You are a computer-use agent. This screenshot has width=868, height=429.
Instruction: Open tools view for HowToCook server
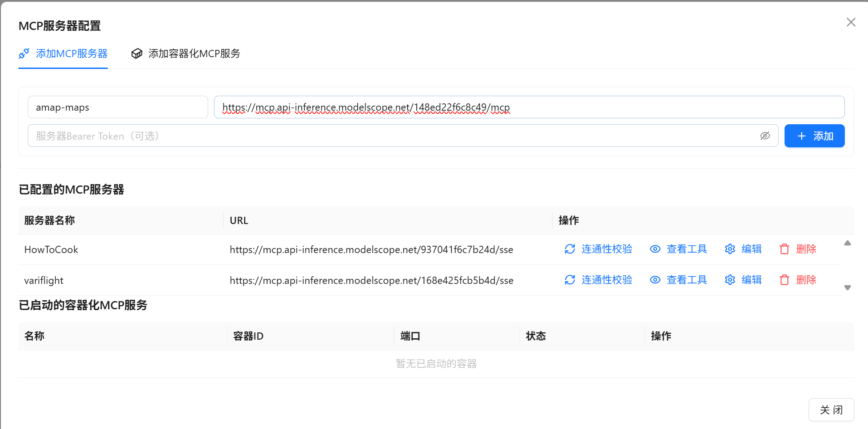tap(678, 249)
